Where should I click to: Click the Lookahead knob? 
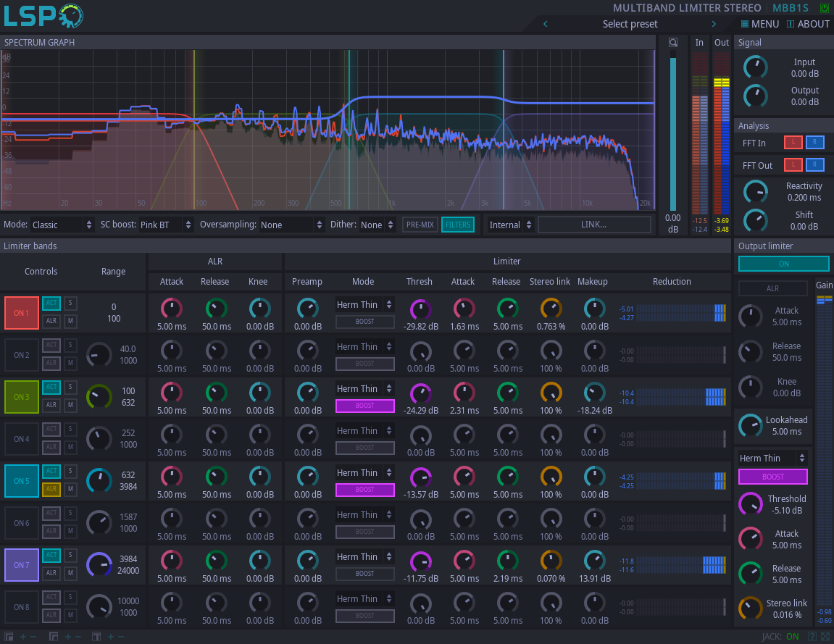(750, 425)
